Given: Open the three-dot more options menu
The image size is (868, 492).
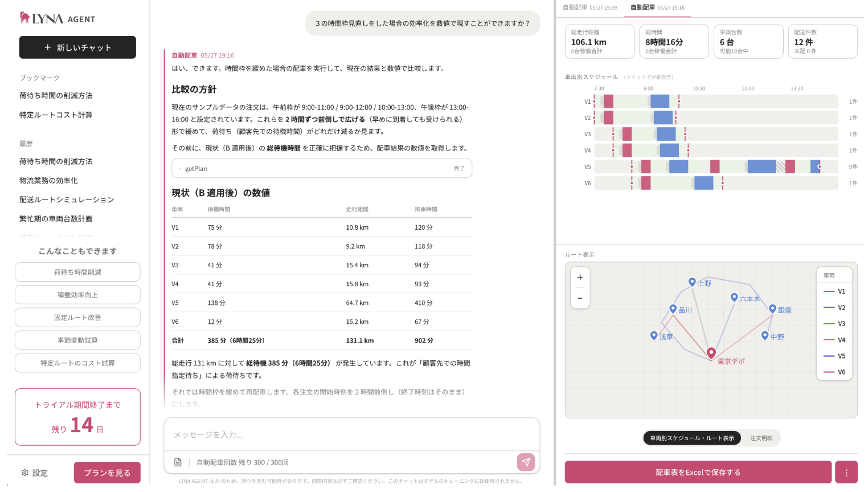Looking at the screenshot, I should coord(846,473).
